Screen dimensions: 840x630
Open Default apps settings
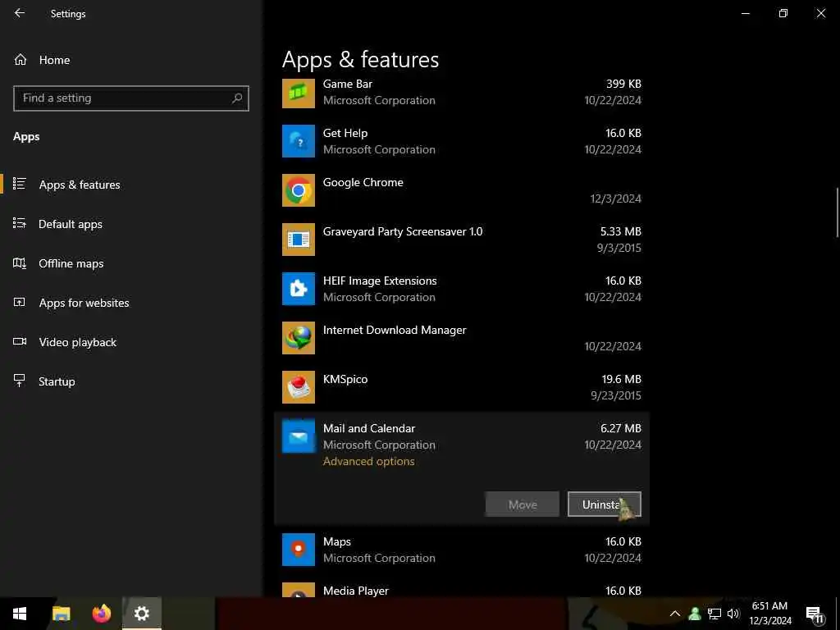point(131,224)
